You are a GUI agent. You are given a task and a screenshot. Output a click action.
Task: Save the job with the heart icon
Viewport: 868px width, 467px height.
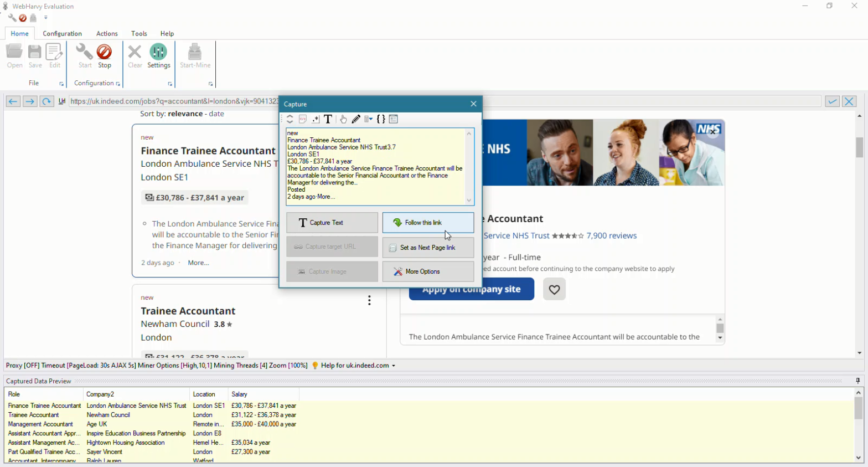(x=554, y=289)
